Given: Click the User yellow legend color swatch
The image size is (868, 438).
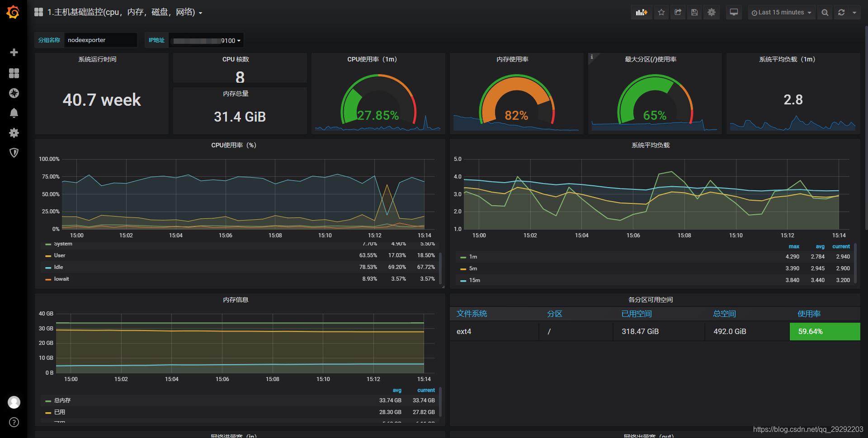Looking at the screenshot, I should click(48, 256).
